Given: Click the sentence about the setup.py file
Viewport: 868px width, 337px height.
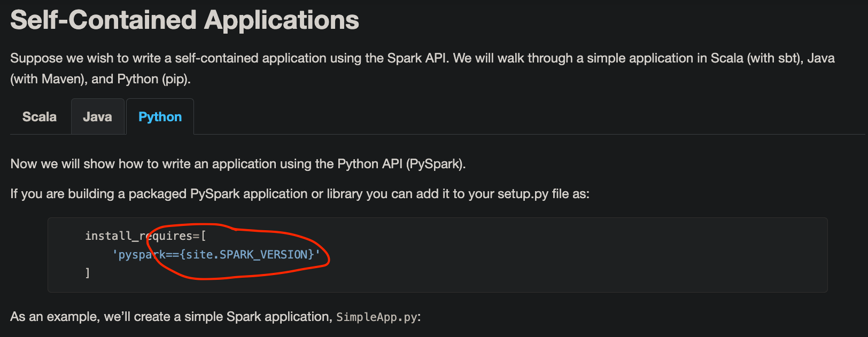Looking at the screenshot, I should point(300,194).
